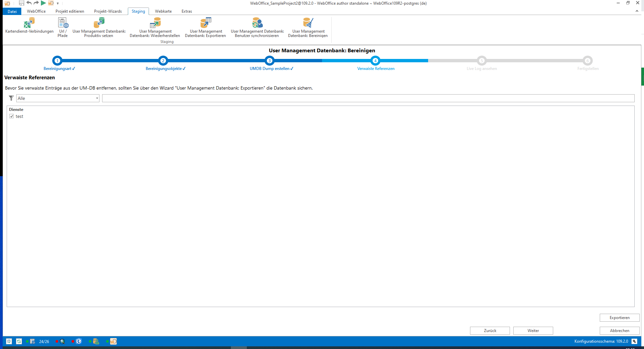Click the WebOffice app icon at top-left corner
The image size is (644, 349).
pos(7,3)
